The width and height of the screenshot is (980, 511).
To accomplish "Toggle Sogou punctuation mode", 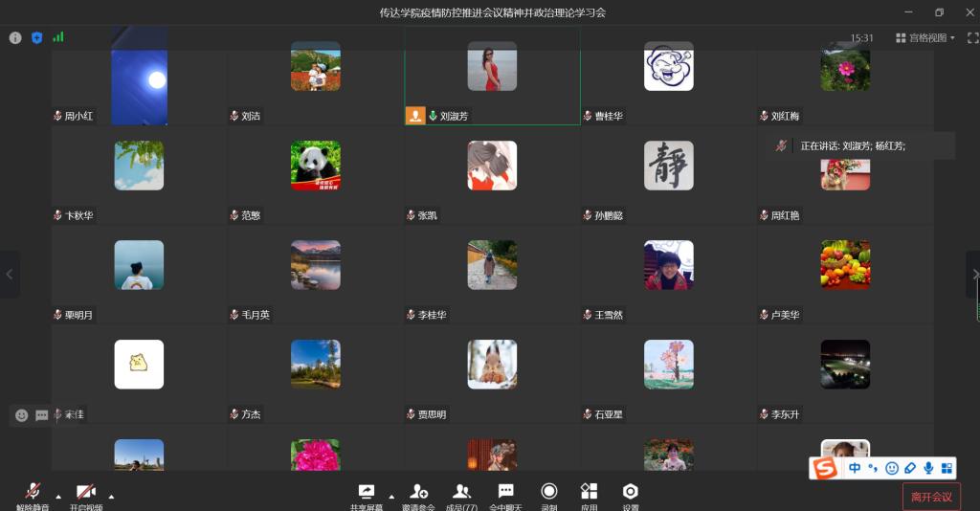I will click(x=873, y=468).
